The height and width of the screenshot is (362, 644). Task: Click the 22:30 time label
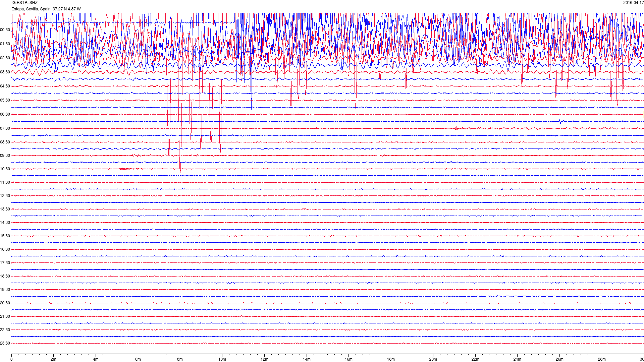point(5,330)
